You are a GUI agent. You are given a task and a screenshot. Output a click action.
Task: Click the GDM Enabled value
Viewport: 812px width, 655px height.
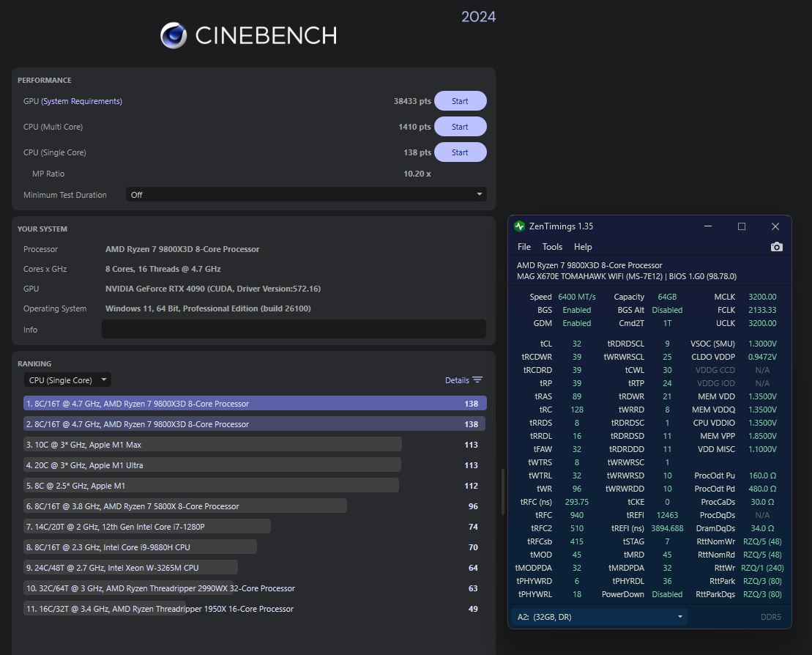point(576,323)
